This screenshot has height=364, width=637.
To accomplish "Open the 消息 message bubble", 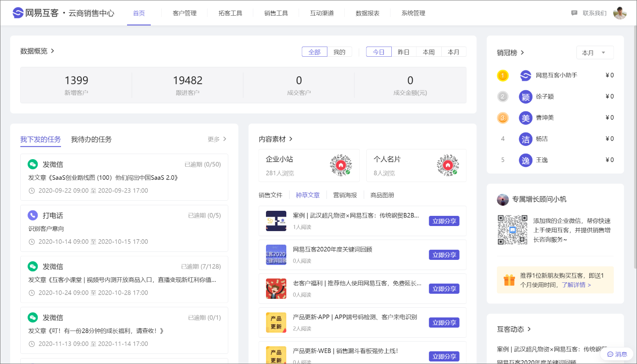I will [x=617, y=354].
